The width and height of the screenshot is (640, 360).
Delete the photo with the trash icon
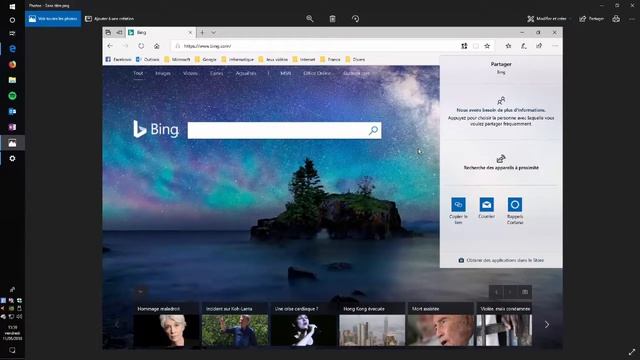pyautogui.click(x=333, y=19)
